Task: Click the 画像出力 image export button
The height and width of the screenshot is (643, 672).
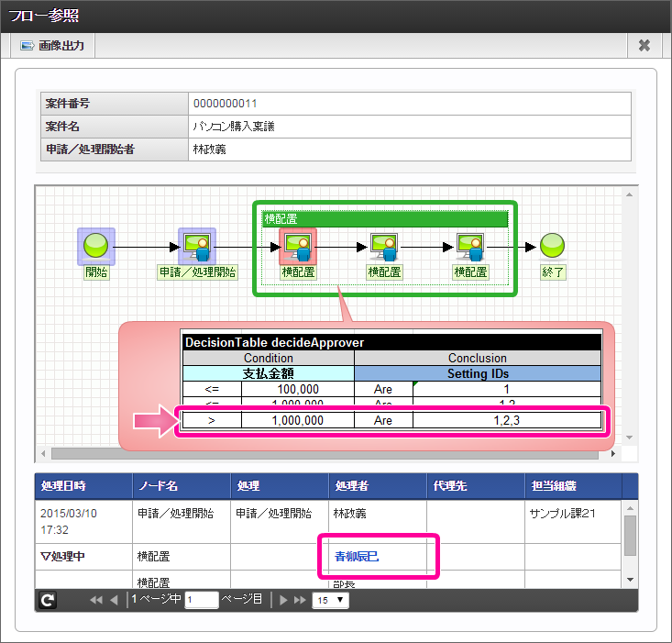Action: [52, 46]
